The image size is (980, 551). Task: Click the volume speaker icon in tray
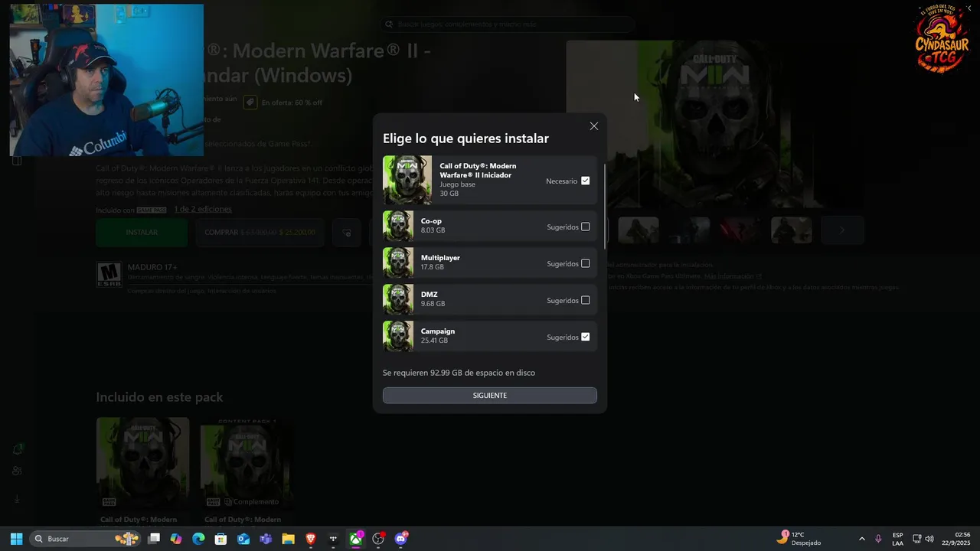(x=929, y=539)
